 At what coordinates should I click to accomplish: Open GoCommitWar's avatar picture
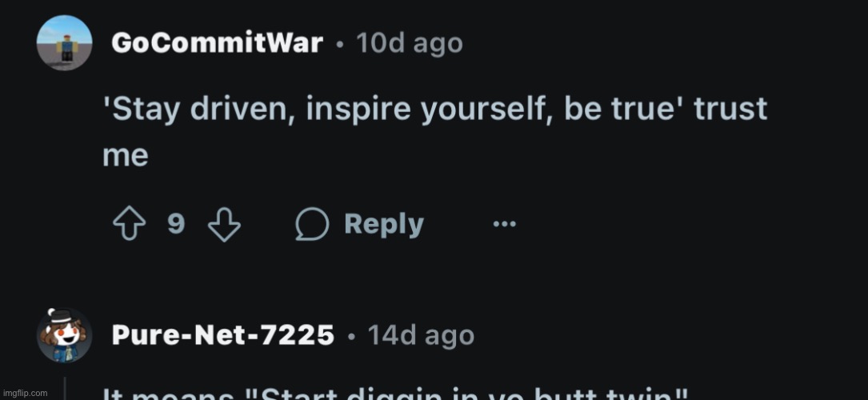coord(64,42)
